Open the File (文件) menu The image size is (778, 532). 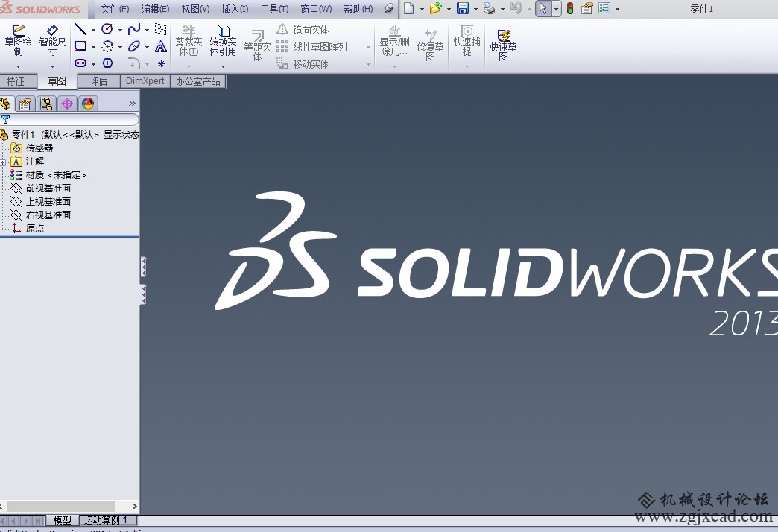(115, 9)
